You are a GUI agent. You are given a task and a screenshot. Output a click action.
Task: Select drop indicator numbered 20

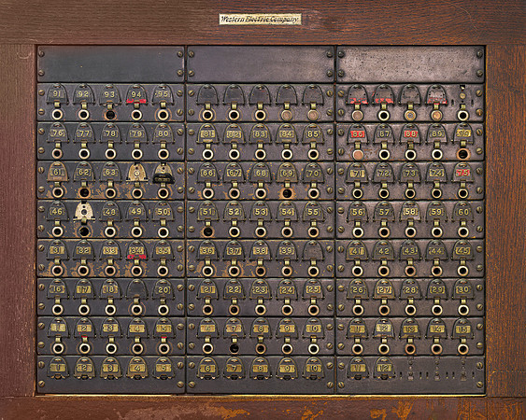click(163, 288)
